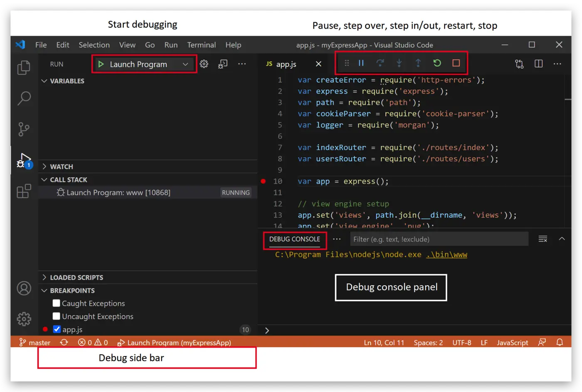Expand the LOADED SCRIPTS section
The image size is (582, 392).
click(76, 277)
